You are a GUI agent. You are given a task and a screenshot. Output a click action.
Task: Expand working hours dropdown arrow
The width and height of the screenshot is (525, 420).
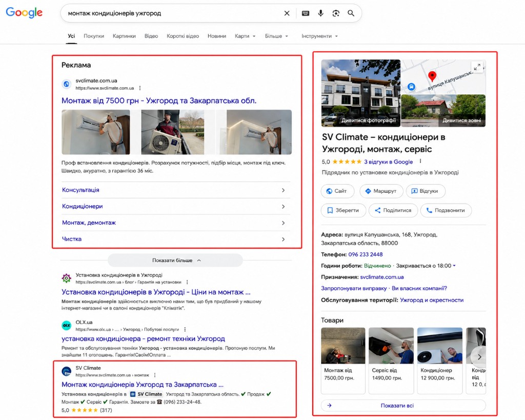(454, 266)
